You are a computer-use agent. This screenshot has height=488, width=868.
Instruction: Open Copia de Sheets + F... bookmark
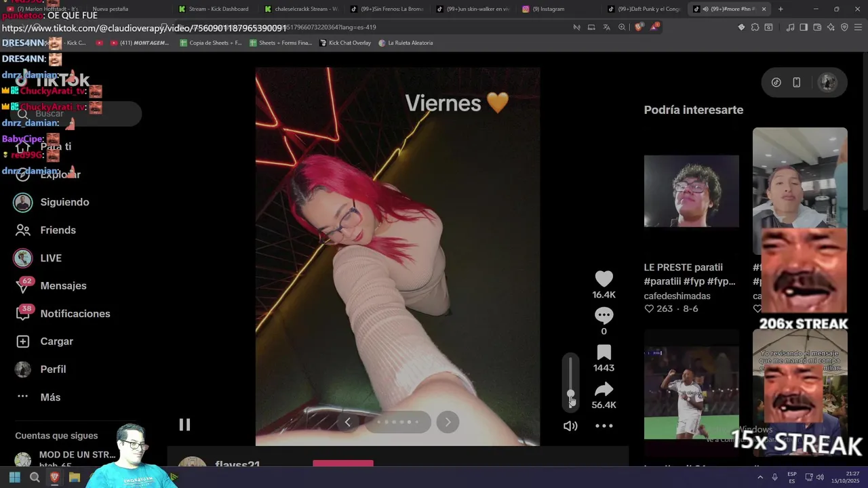pos(211,43)
